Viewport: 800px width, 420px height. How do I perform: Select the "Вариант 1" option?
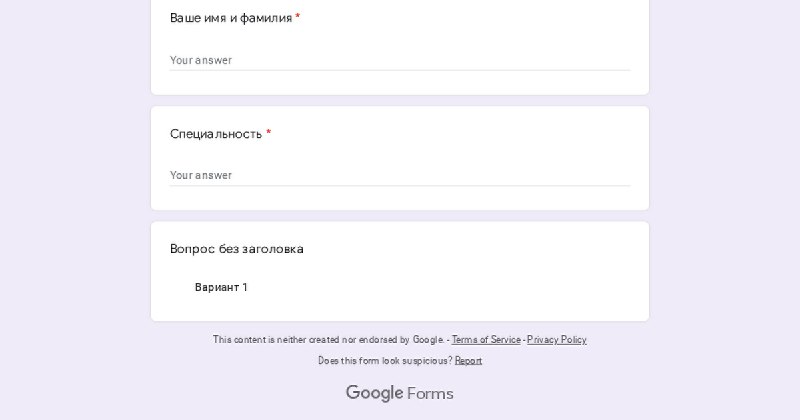point(221,287)
